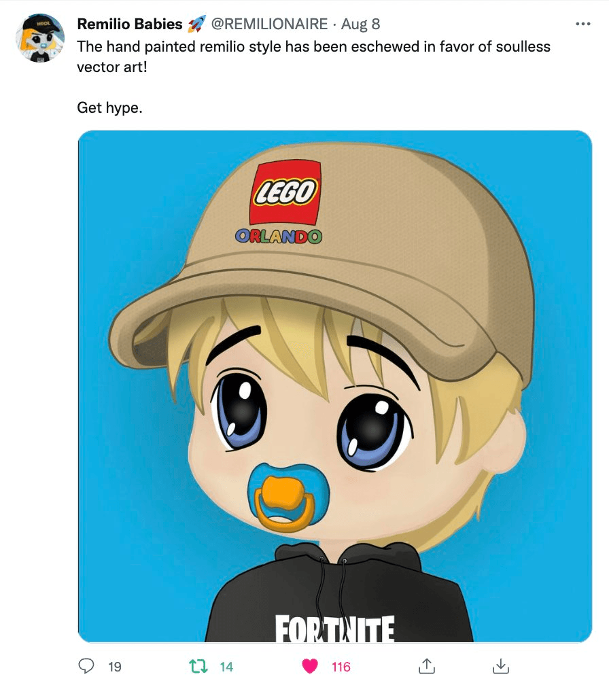Open the @REMILIONAIRE handle link
The image size is (609, 700).
click(x=269, y=24)
